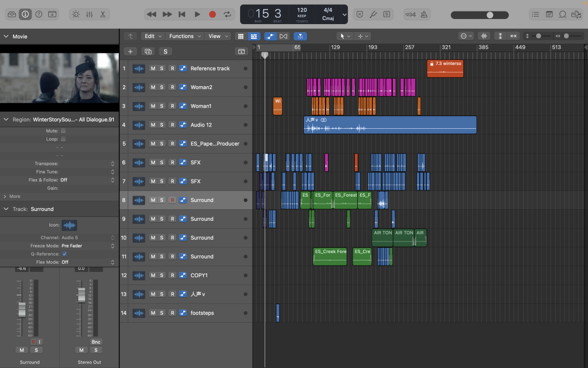This screenshot has height=368, width=588.
Task: Open the List Editors
Action: pyautogui.click(x=536, y=14)
